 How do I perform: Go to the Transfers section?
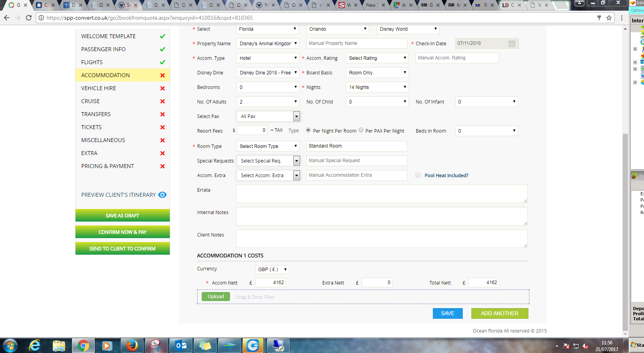pos(123,114)
